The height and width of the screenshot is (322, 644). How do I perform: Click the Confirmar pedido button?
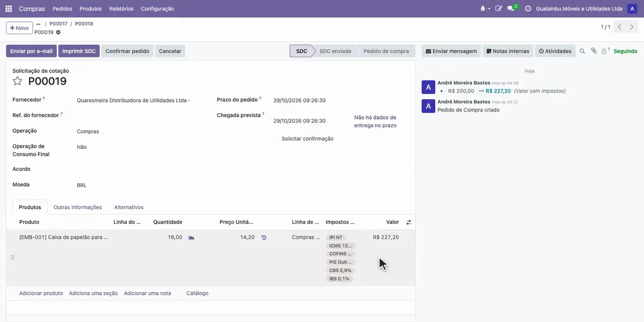click(127, 51)
